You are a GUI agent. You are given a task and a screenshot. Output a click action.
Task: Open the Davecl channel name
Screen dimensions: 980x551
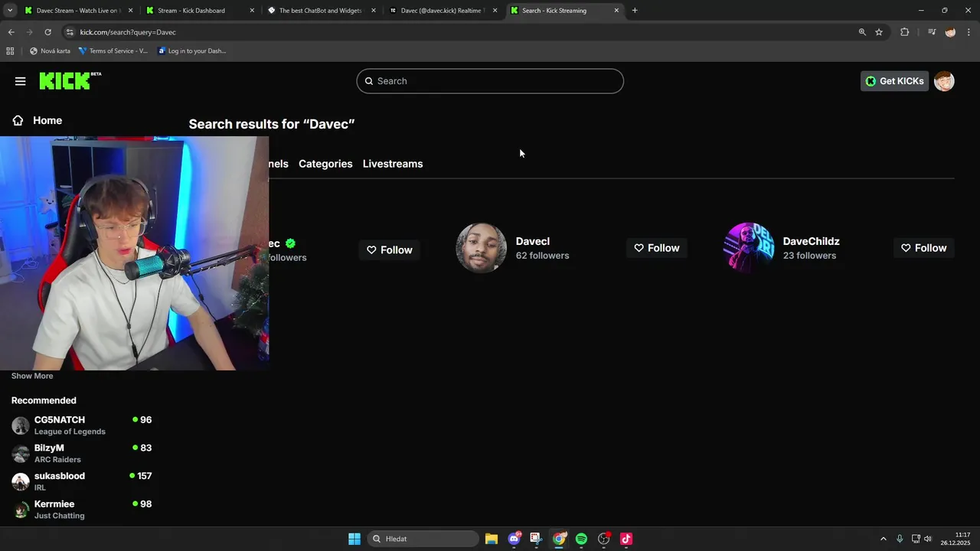pos(533,241)
